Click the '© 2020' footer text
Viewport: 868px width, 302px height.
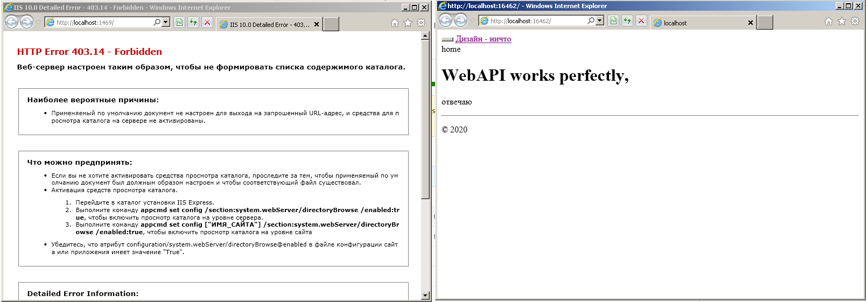(x=454, y=130)
